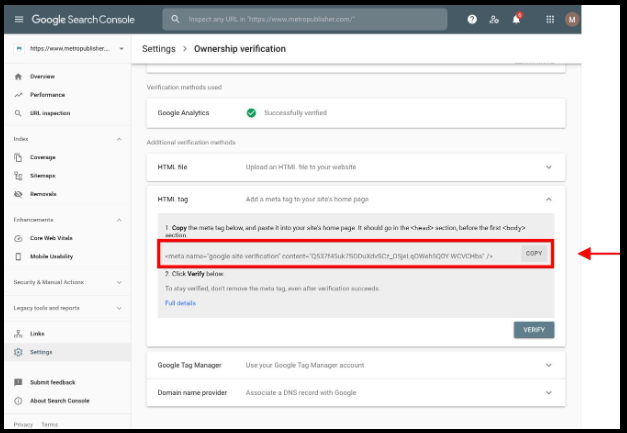
Task: Open the Privacy link
Action: (x=23, y=425)
